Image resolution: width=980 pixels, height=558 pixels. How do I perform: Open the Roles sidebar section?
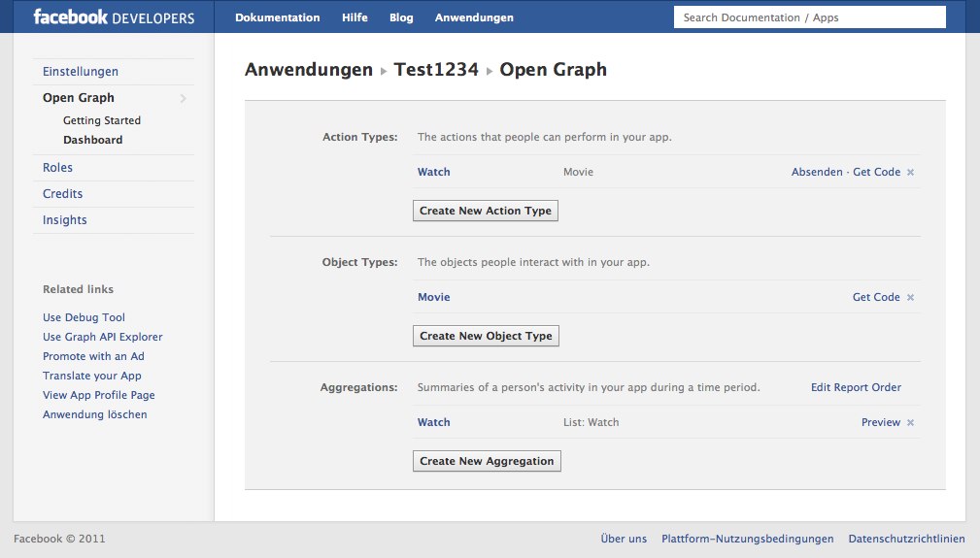point(57,167)
